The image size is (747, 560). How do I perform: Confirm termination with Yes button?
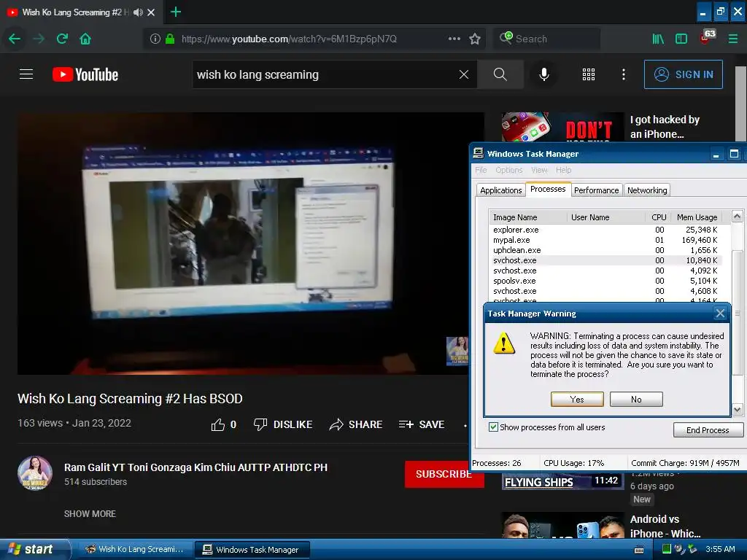tap(577, 399)
